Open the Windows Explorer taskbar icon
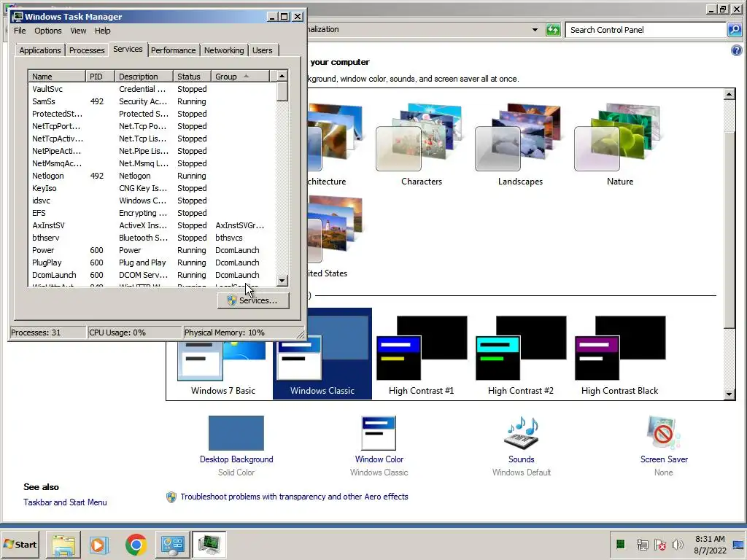The height and width of the screenshot is (560, 747). click(x=63, y=544)
